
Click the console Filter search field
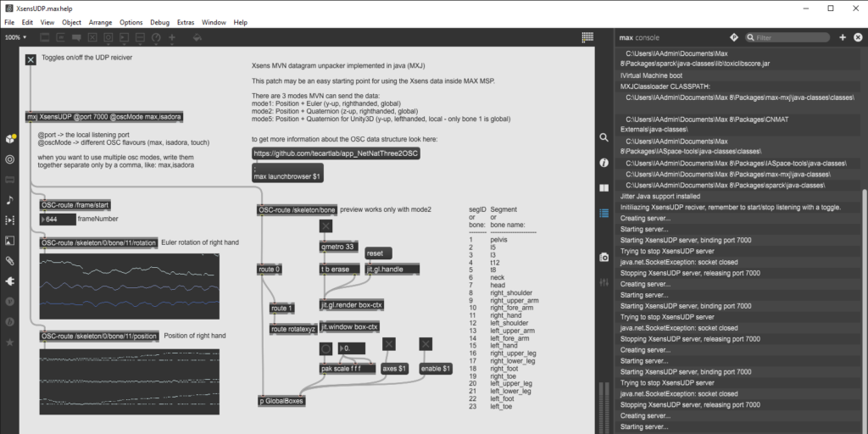pyautogui.click(x=787, y=37)
